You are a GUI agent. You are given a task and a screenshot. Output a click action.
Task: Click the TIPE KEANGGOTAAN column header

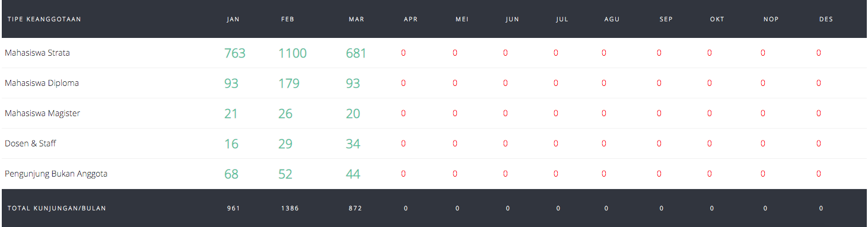44,20
